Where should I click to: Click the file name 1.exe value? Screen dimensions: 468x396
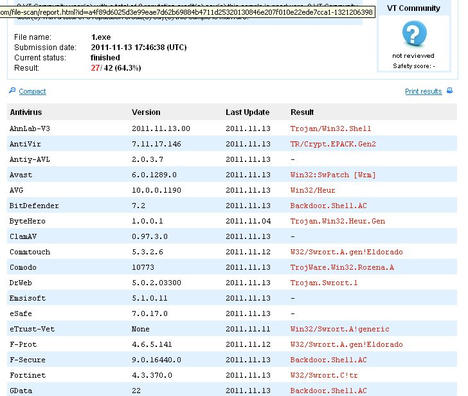click(x=101, y=37)
